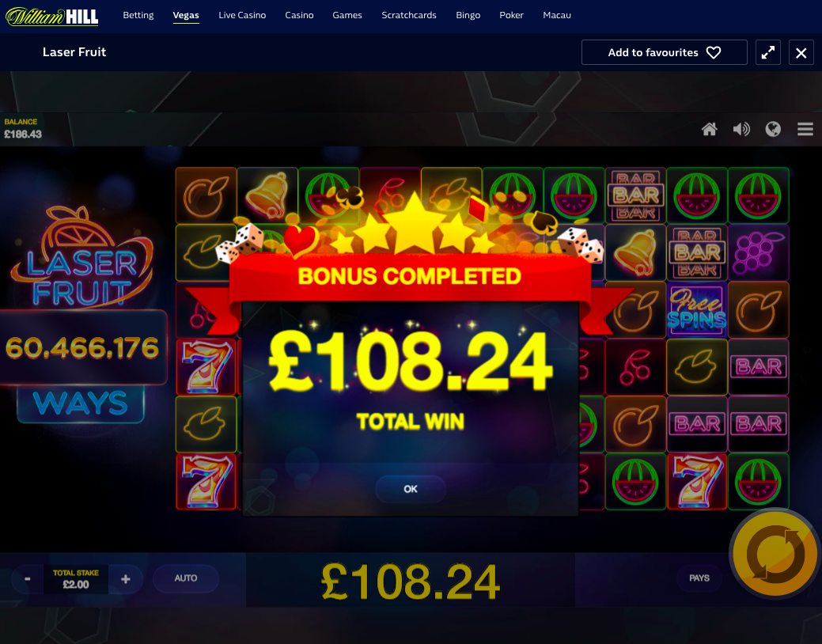This screenshot has height=644, width=822.
Task: Confirm bonus win with OK button
Action: coord(411,489)
